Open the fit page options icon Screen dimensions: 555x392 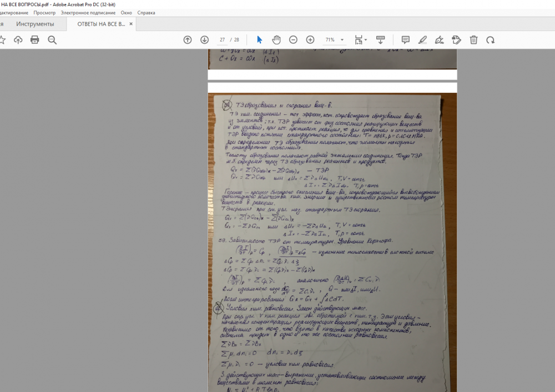[360, 40]
